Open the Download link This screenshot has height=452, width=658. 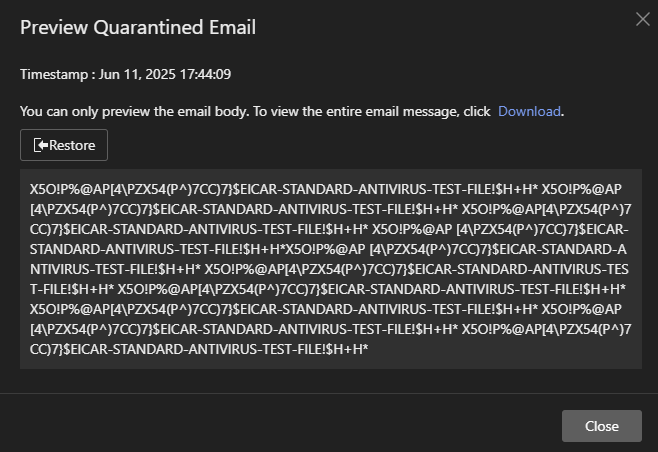click(x=529, y=111)
